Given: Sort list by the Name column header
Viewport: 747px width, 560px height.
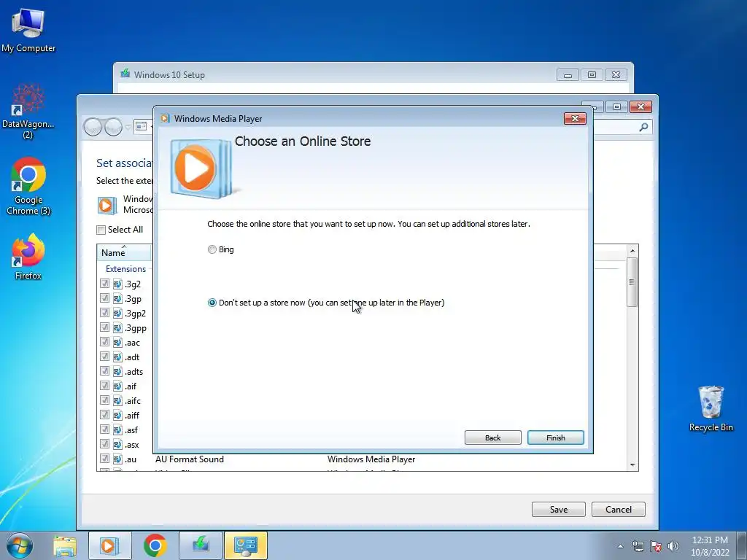Looking at the screenshot, I should (x=124, y=253).
